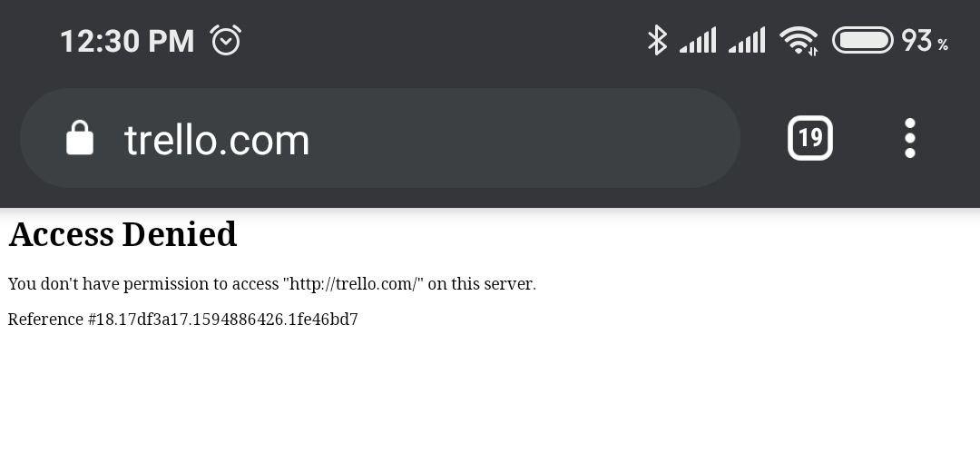Tap the battery icon in status bar

(863, 40)
